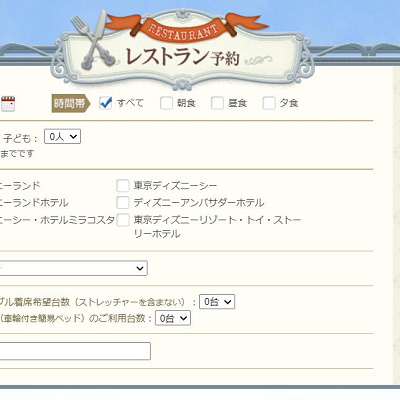Click the 東京ディズニーリゾート・トイ・ストーリーホテル label
This screenshot has width=400, height=400.
[x=217, y=227]
